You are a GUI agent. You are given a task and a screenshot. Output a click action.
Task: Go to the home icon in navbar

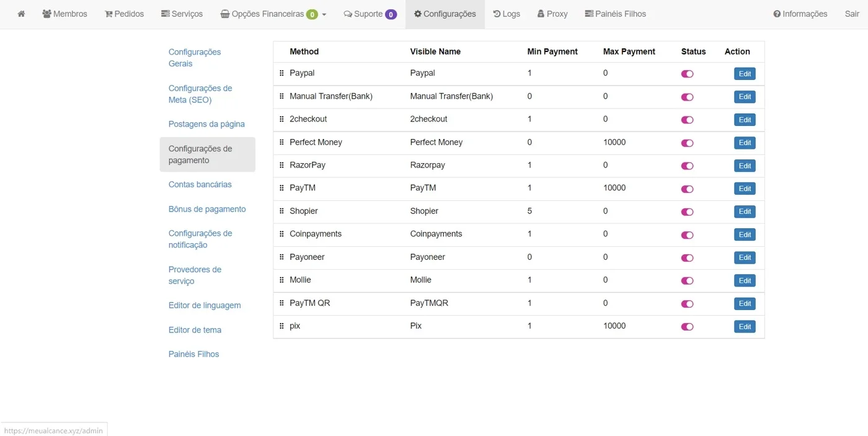coord(21,14)
